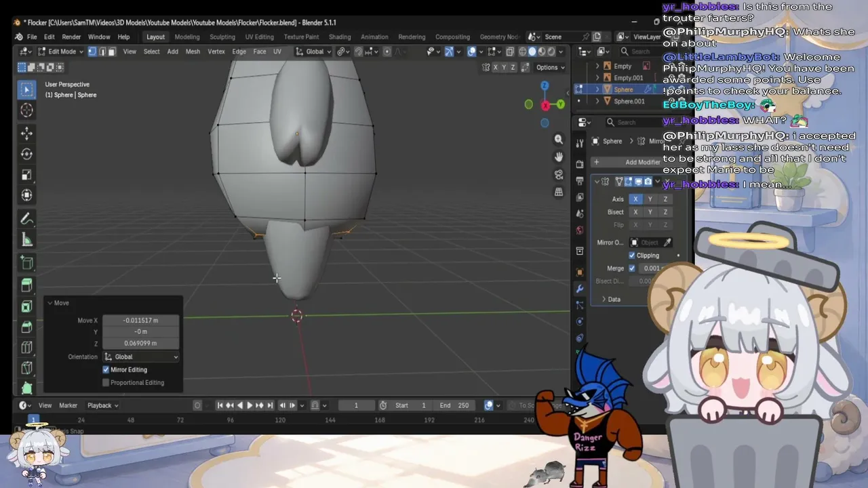Open the Render properties tab icon

tap(580, 164)
